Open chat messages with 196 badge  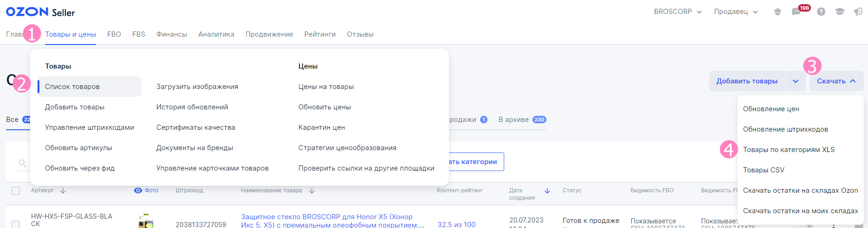click(x=797, y=12)
